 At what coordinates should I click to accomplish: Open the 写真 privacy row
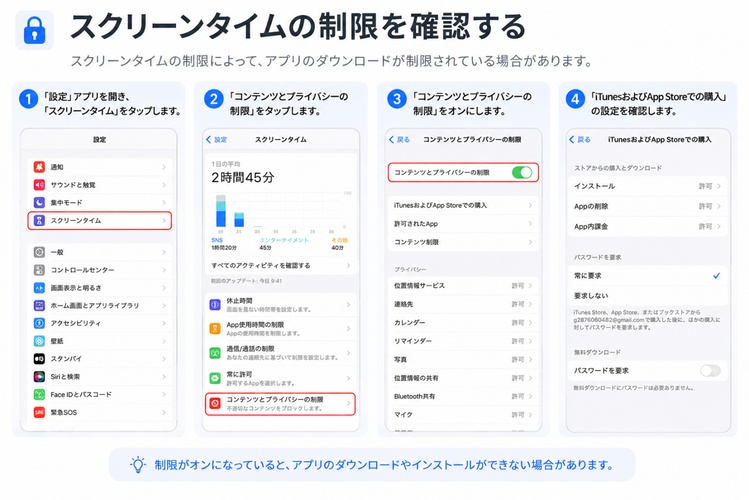click(x=462, y=360)
